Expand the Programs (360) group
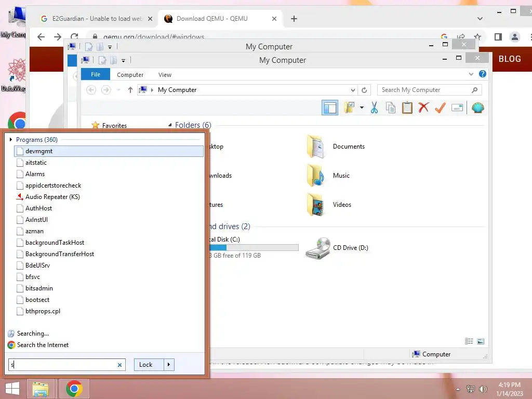 11,139
